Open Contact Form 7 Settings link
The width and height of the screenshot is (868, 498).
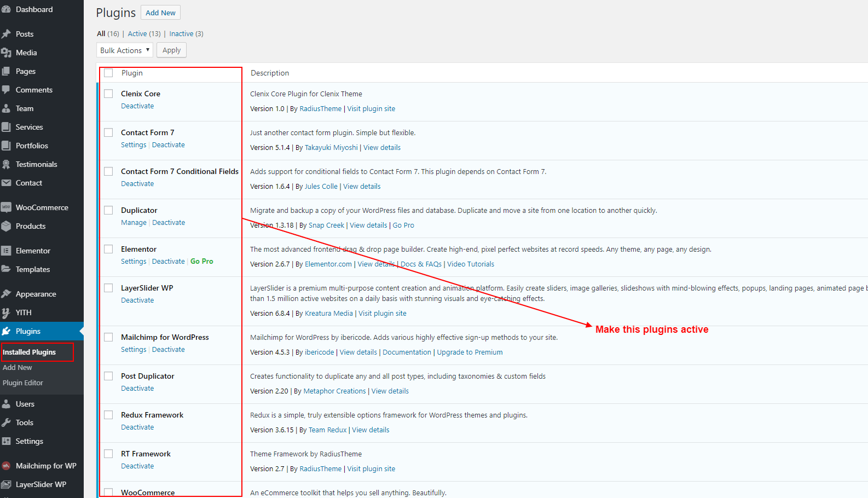[134, 145]
